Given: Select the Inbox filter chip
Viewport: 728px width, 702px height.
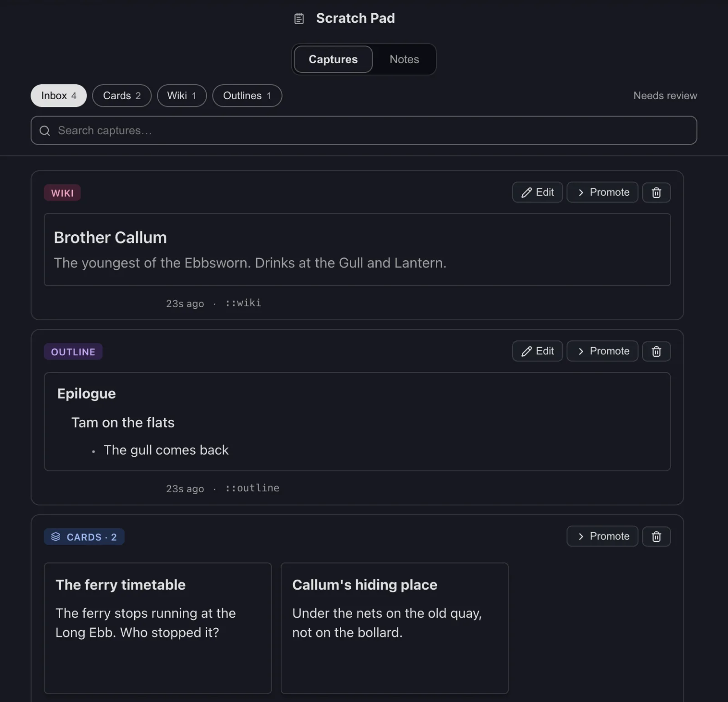Looking at the screenshot, I should coord(59,96).
